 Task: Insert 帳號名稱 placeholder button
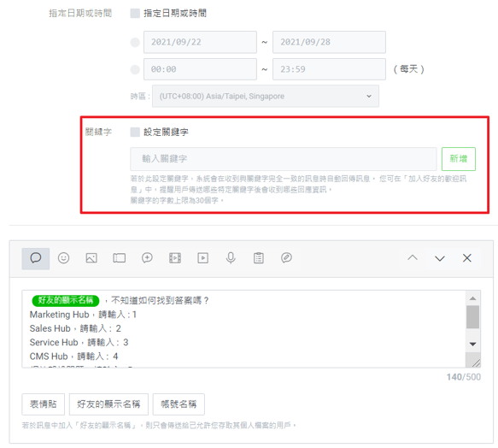click(179, 404)
